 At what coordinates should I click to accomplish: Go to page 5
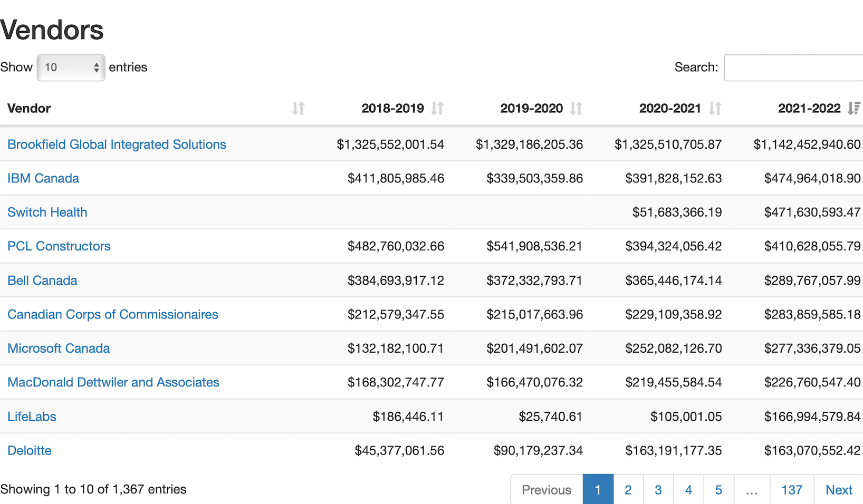pyautogui.click(x=718, y=490)
